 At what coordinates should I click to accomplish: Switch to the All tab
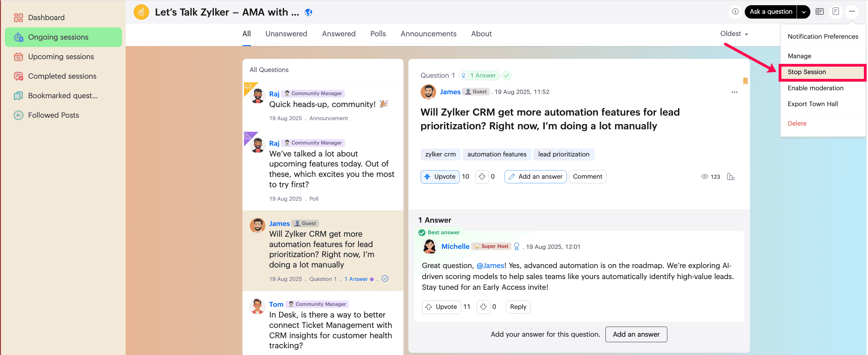click(x=246, y=34)
